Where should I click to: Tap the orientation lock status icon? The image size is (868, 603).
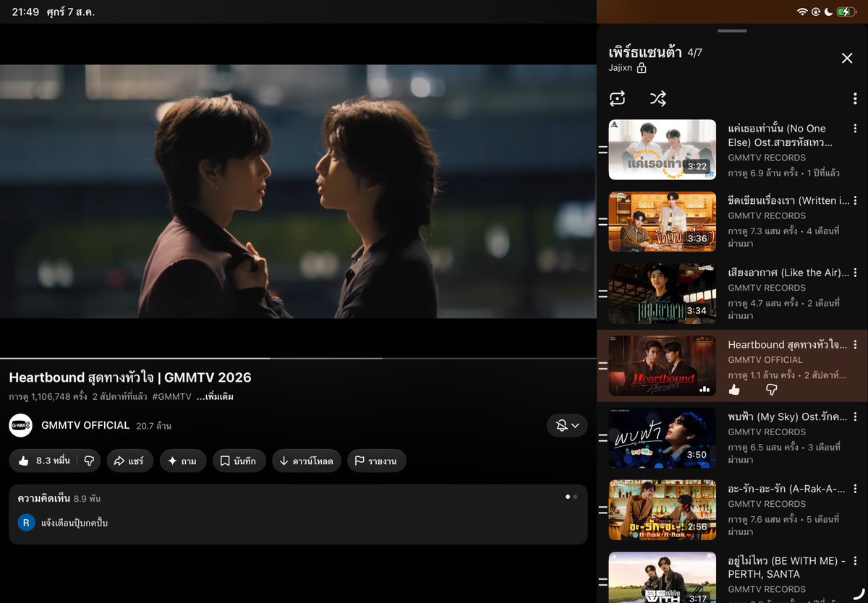[816, 12]
